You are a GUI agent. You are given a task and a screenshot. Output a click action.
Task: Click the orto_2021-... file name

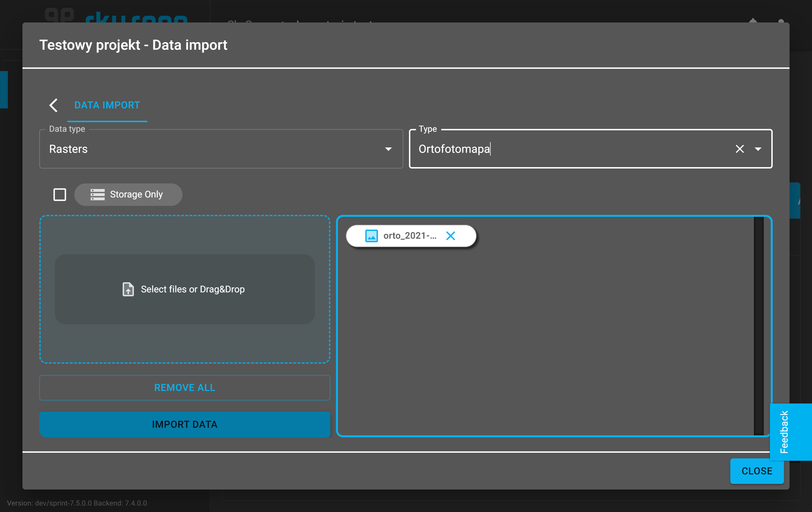click(410, 236)
